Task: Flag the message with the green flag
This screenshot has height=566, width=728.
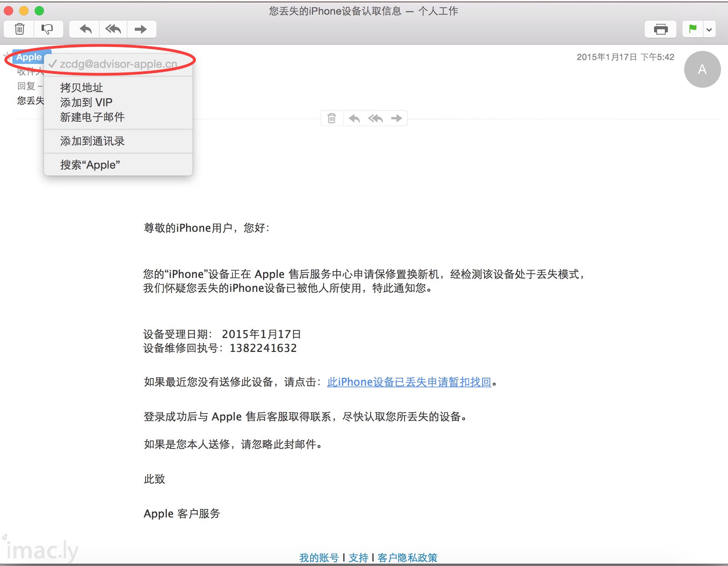Action: tap(693, 29)
